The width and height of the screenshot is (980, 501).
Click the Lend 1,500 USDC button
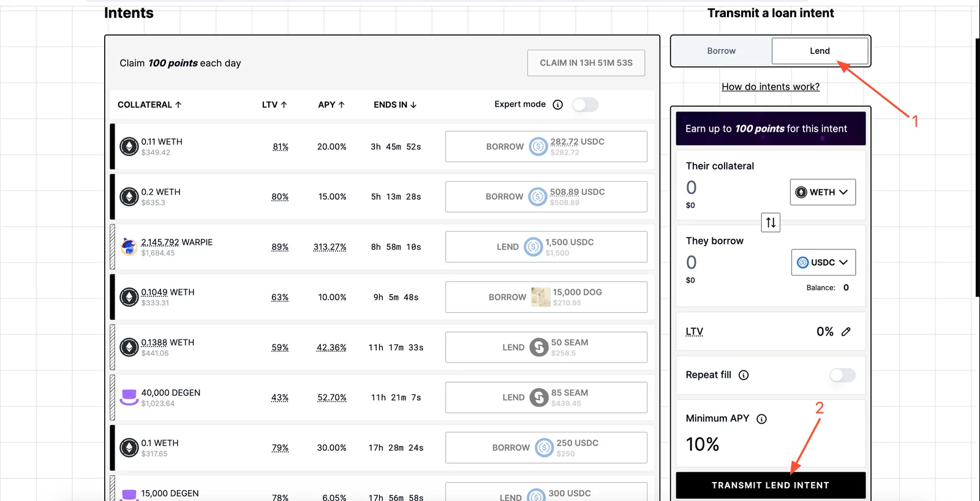(x=546, y=247)
